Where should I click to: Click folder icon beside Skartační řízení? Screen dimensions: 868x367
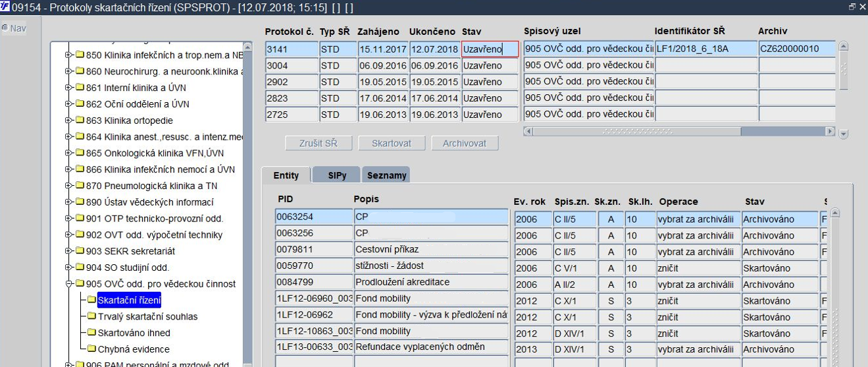(91, 300)
